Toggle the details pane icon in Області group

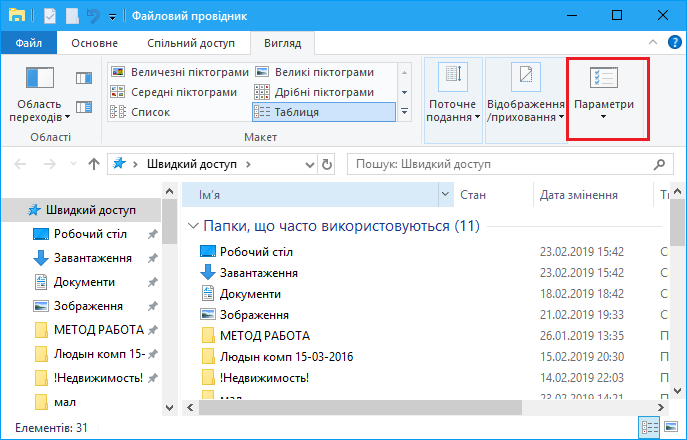coord(84,106)
